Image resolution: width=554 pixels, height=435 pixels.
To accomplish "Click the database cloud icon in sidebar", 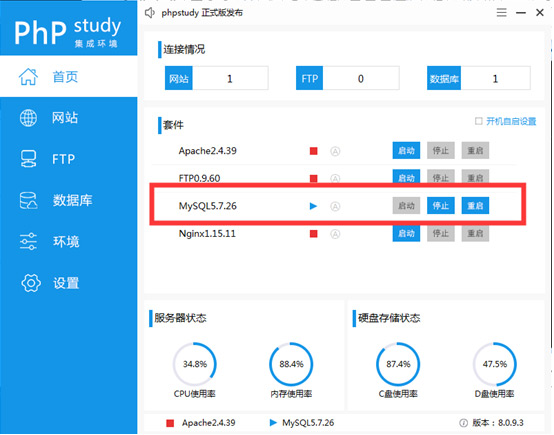I will tap(28, 200).
